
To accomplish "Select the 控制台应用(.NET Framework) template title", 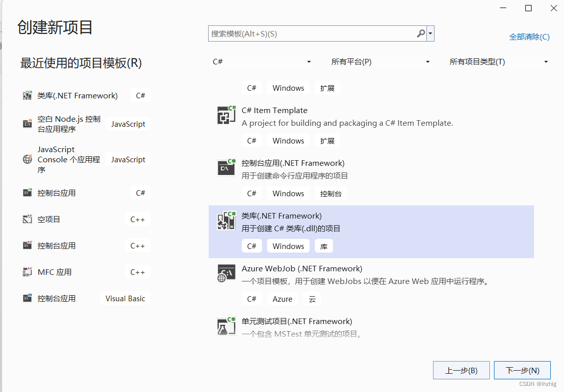I will coord(293,163).
